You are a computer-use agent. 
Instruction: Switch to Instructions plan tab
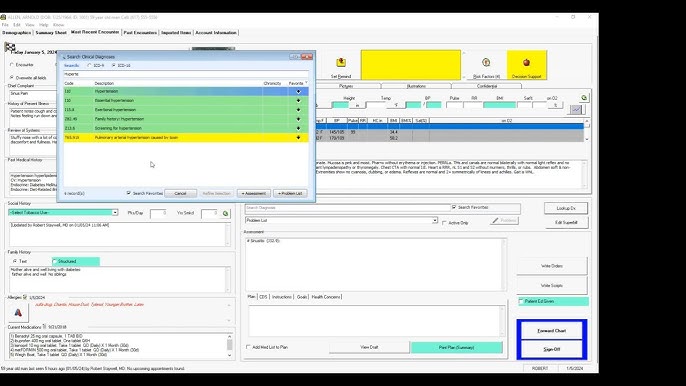click(281, 297)
